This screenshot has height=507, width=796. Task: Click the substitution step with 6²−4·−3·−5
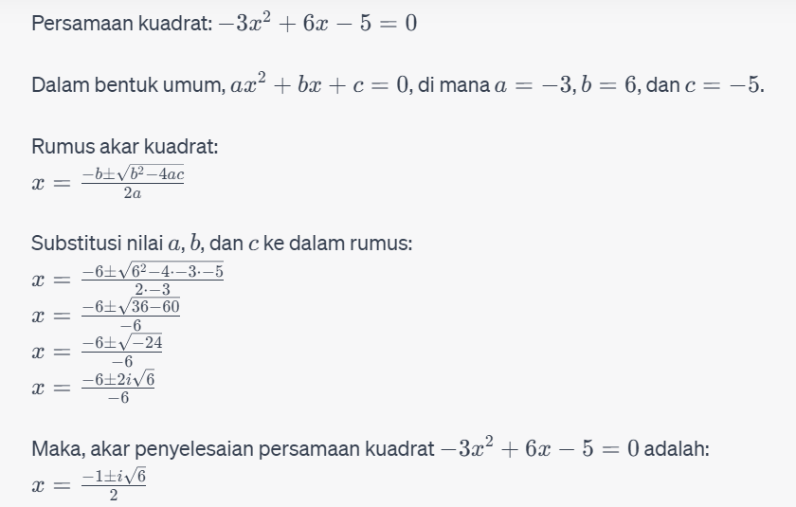coord(127,279)
